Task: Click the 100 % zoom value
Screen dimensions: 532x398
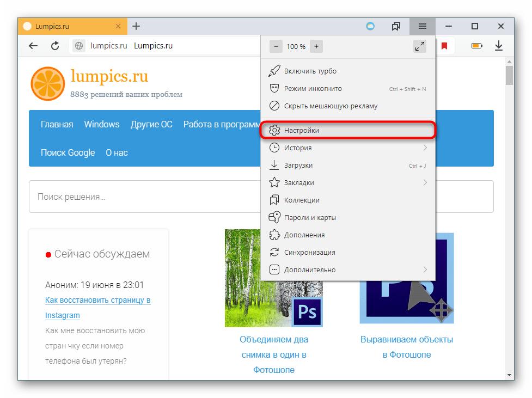Action: (296, 46)
